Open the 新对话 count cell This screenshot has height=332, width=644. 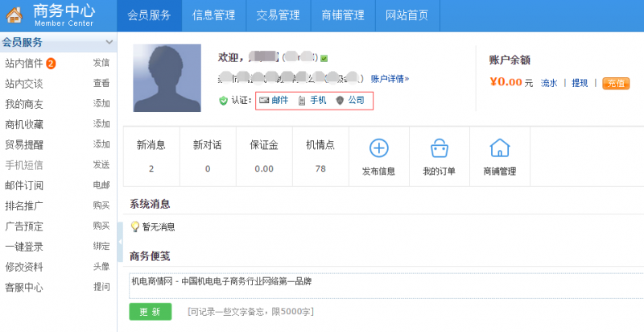pos(208,156)
